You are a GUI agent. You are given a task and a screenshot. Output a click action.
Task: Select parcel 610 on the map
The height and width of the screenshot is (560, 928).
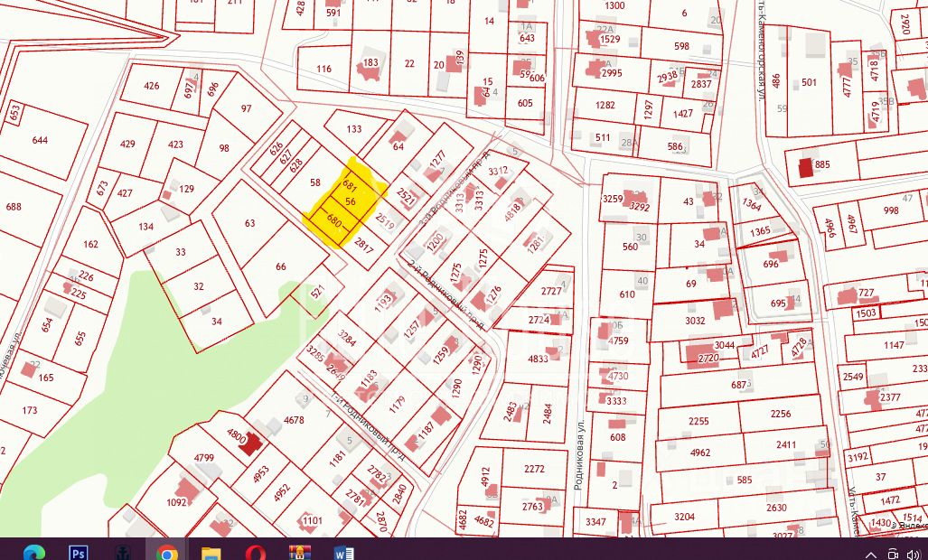pos(627,294)
